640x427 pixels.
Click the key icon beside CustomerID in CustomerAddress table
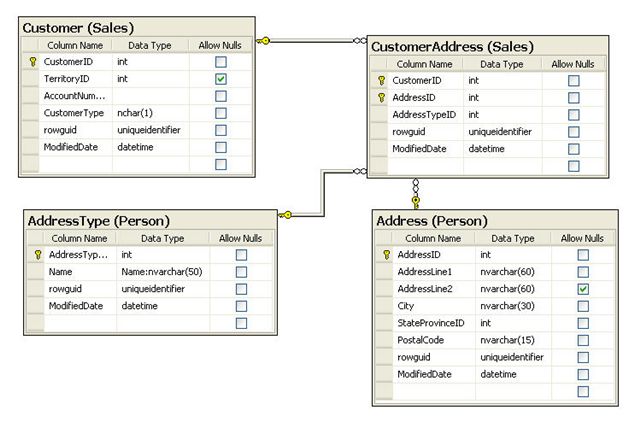click(381, 80)
